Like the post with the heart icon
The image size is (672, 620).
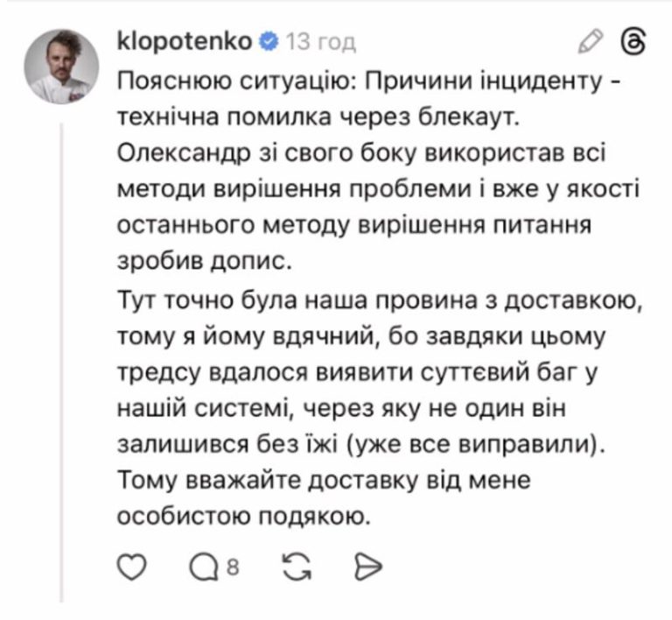point(130,567)
